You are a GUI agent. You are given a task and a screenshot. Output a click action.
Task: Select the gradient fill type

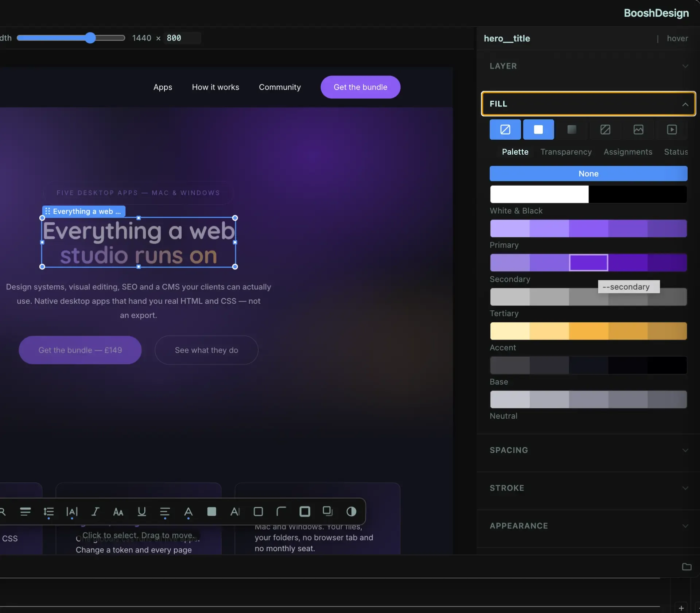click(x=572, y=129)
